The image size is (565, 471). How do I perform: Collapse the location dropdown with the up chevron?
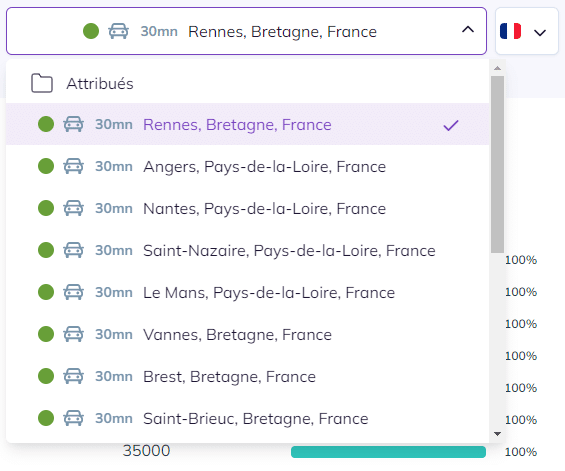point(468,30)
